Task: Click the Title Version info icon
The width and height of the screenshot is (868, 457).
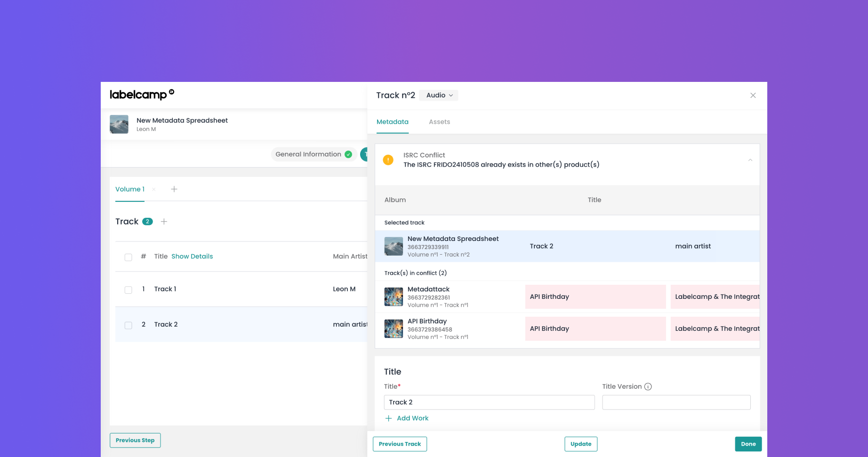Action: (x=648, y=387)
